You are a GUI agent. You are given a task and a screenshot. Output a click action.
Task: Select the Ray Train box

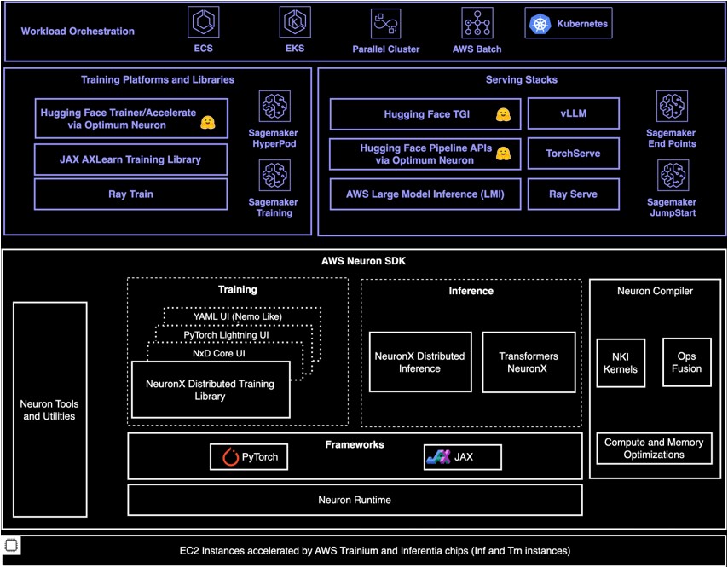click(131, 194)
